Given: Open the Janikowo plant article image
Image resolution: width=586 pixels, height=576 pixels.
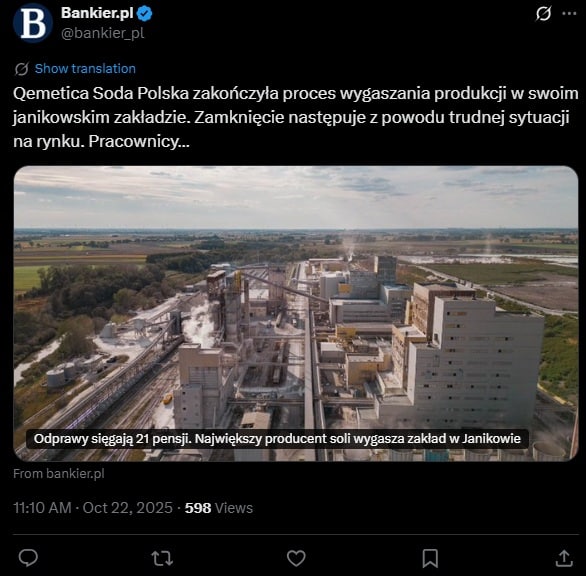Looking at the screenshot, I should coord(296,314).
